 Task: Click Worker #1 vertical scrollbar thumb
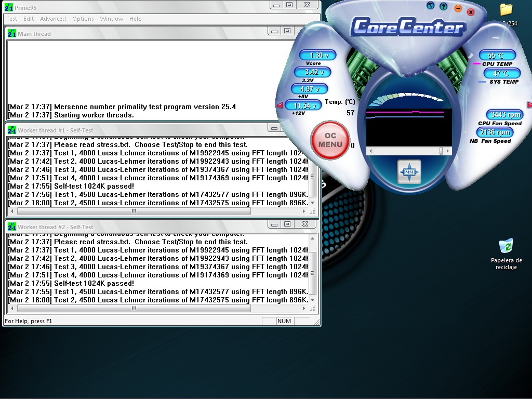tap(312, 177)
